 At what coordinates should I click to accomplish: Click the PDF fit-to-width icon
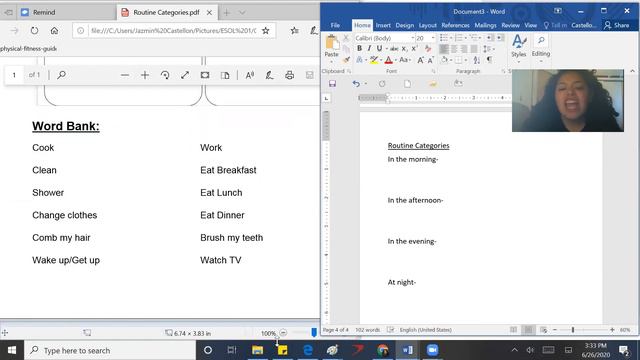point(205,75)
